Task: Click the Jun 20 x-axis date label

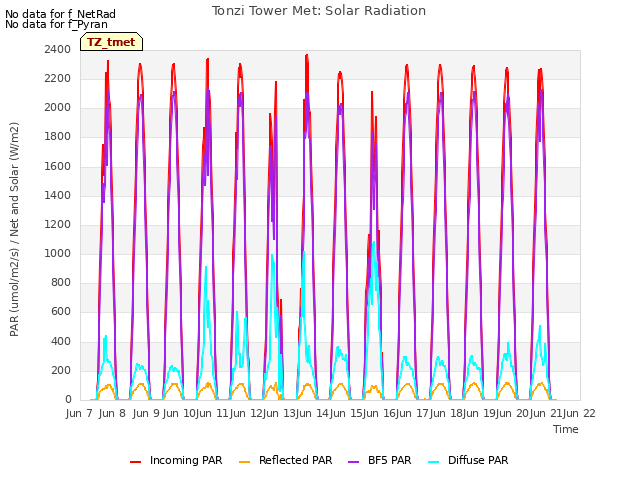Action: [x=513, y=413]
